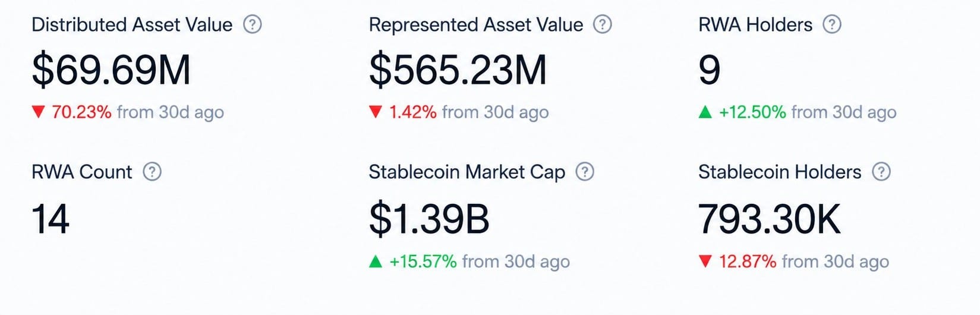Click the $565.23M represented value figure

point(458,70)
